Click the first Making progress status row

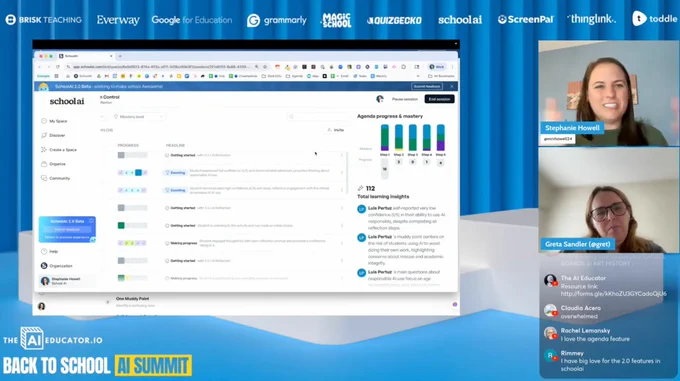(223, 243)
